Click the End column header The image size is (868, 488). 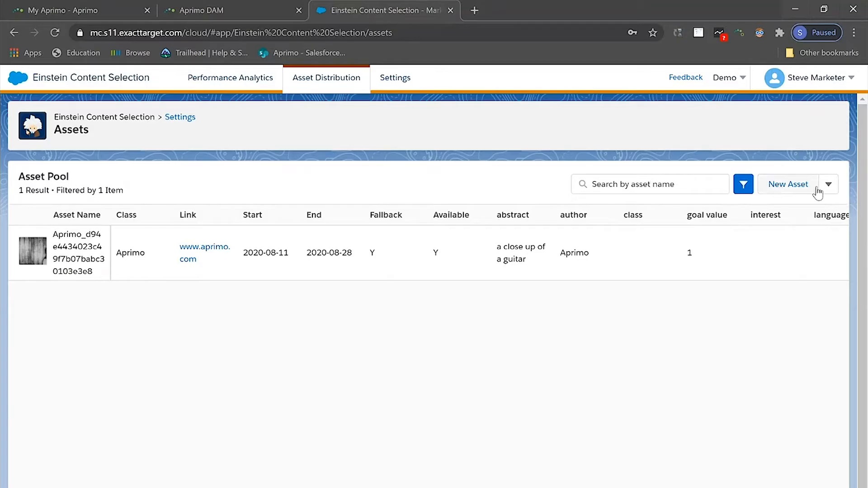pyautogui.click(x=314, y=215)
